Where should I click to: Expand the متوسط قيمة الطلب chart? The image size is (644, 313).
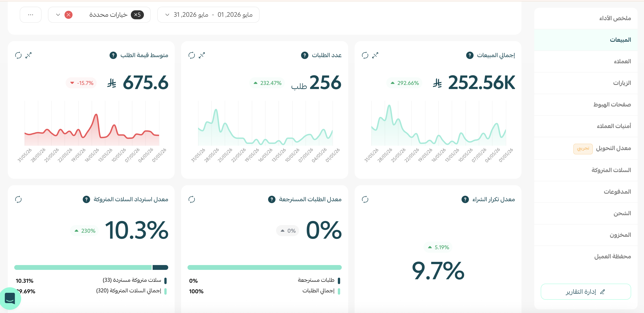[29, 55]
